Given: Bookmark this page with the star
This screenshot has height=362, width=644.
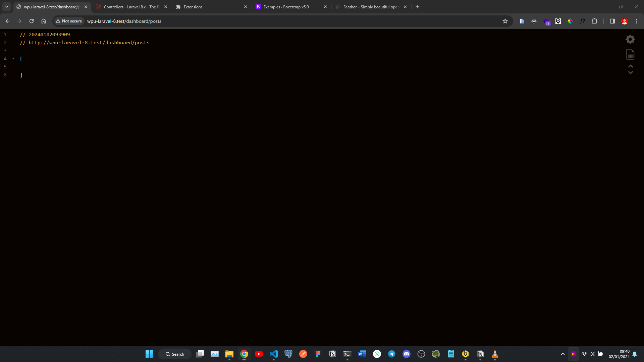Looking at the screenshot, I should [505, 21].
